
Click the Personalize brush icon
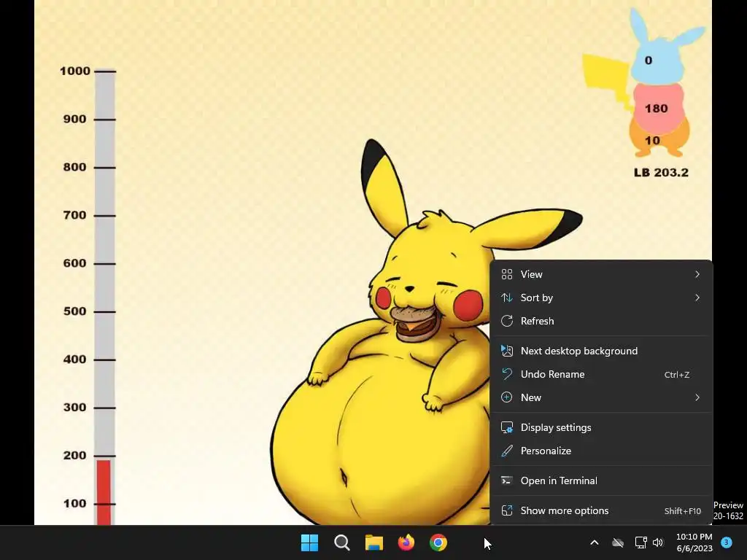point(507,451)
